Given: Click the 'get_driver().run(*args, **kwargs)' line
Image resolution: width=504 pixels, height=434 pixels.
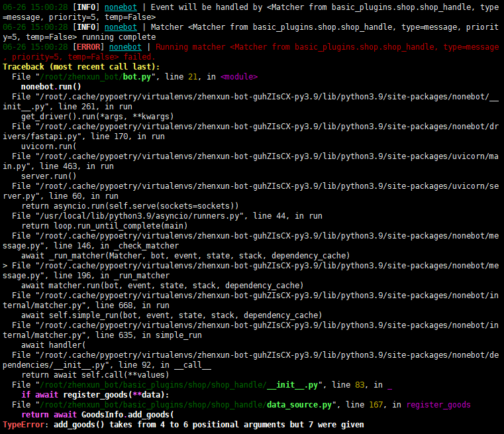Looking at the screenshot, I should [x=97, y=117].
